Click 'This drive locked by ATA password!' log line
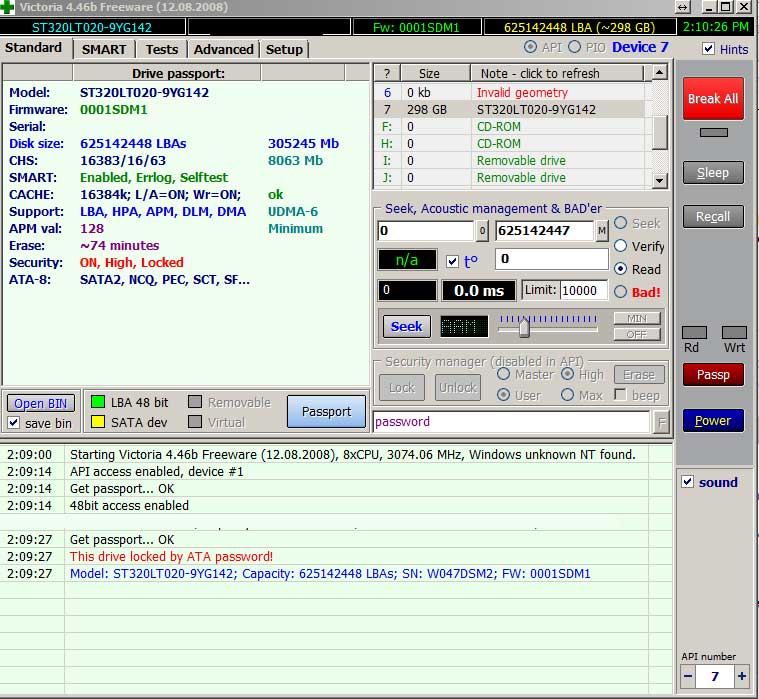The height and width of the screenshot is (699, 759). tap(171, 556)
